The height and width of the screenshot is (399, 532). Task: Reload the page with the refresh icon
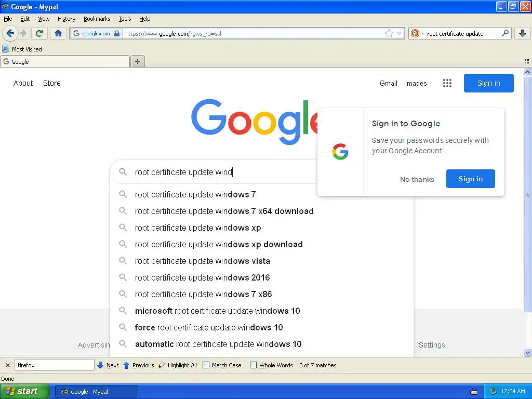coord(39,33)
